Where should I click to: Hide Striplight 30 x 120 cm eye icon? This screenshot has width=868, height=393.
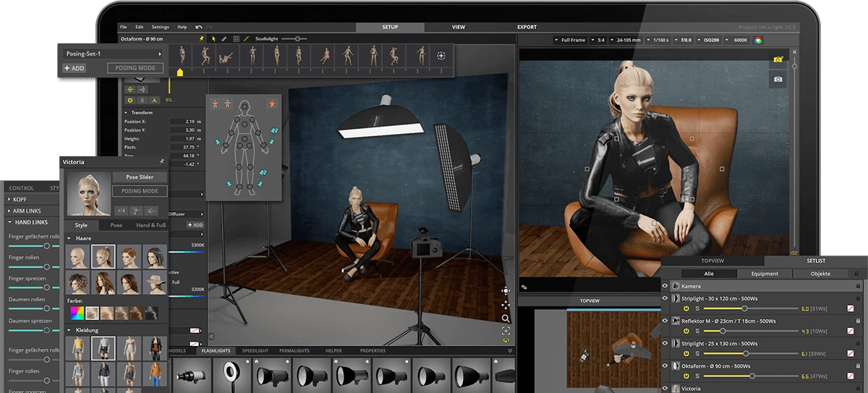[x=665, y=298]
